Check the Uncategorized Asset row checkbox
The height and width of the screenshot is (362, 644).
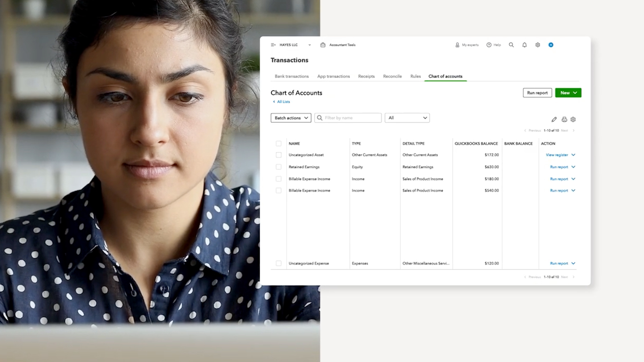click(279, 155)
